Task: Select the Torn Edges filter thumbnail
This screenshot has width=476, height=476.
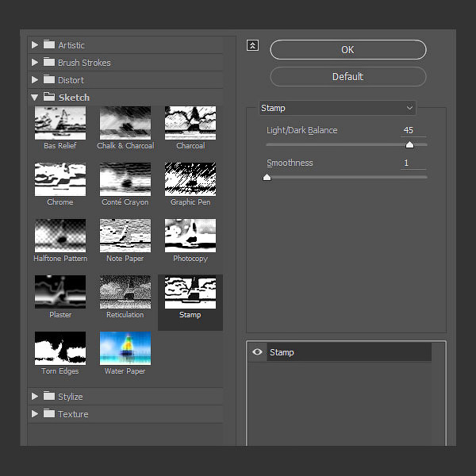Action: click(x=60, y=348)
